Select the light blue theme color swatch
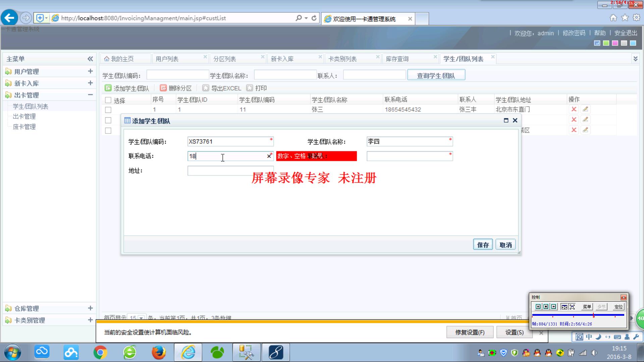 click(633, 43)
